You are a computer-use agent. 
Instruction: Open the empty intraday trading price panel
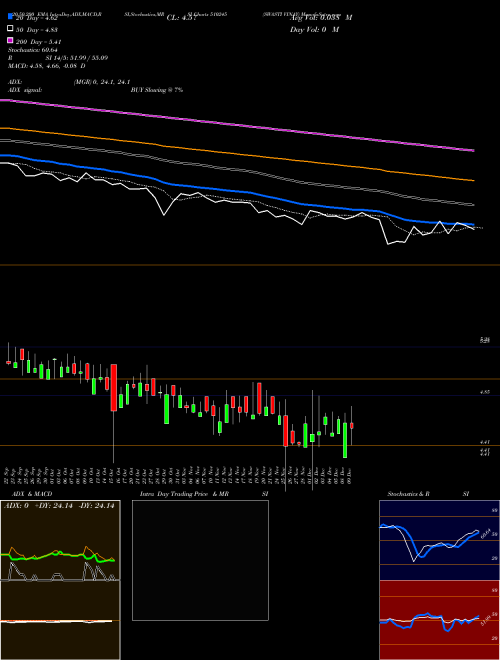click(200, 560)
